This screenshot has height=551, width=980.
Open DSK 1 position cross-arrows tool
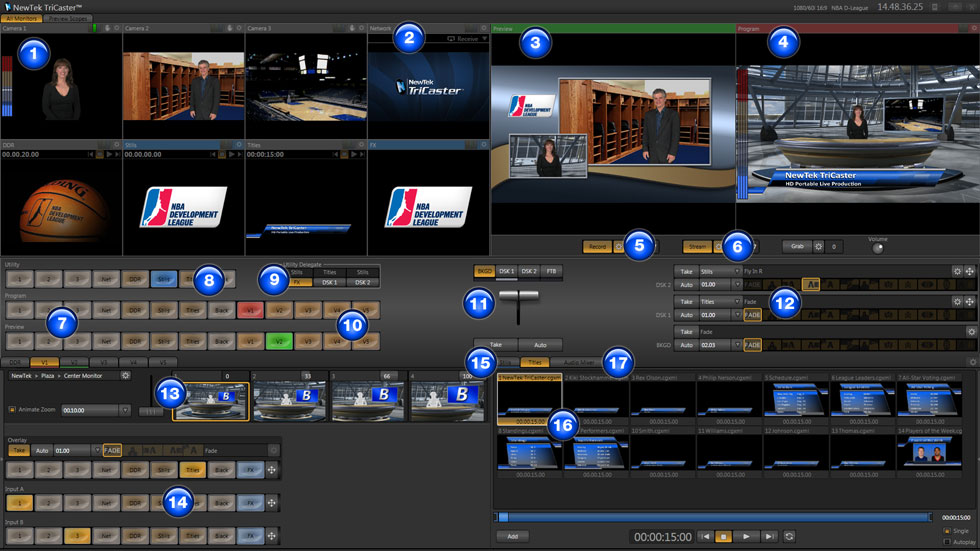coord(969,301)
